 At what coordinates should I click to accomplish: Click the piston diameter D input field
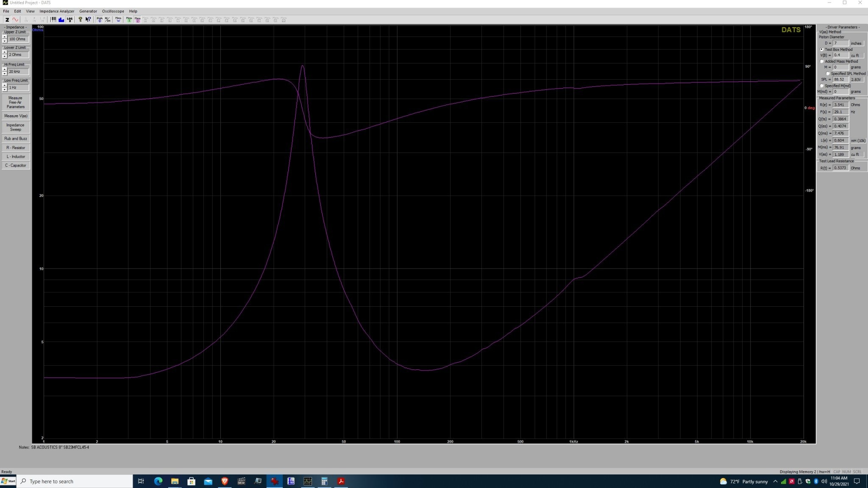pos(841,43)
